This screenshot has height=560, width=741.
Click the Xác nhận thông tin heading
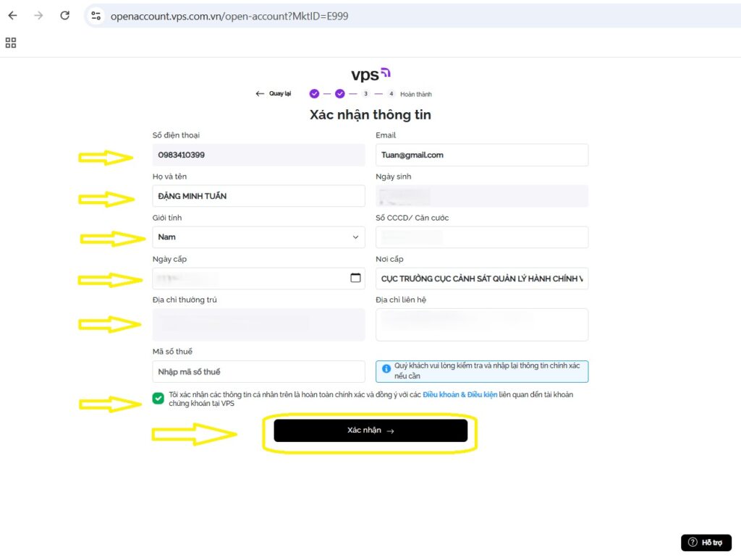click(370, 115)
